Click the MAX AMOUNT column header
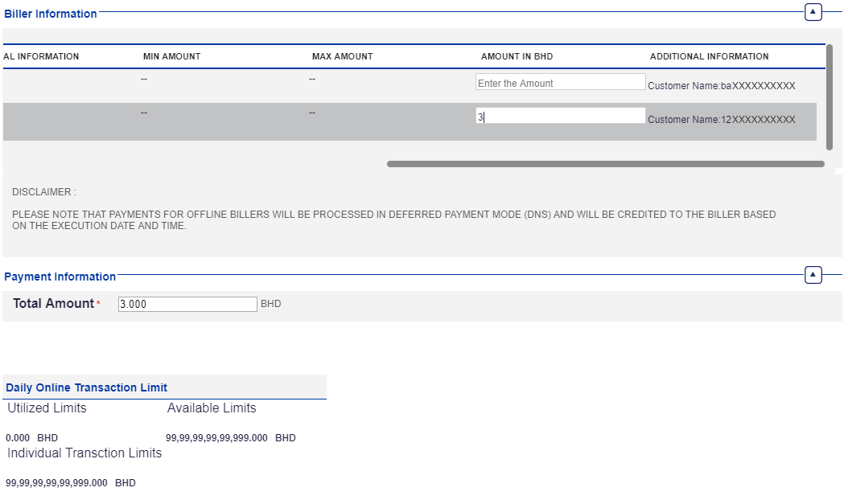848x504 pixels. pos(342,56)
